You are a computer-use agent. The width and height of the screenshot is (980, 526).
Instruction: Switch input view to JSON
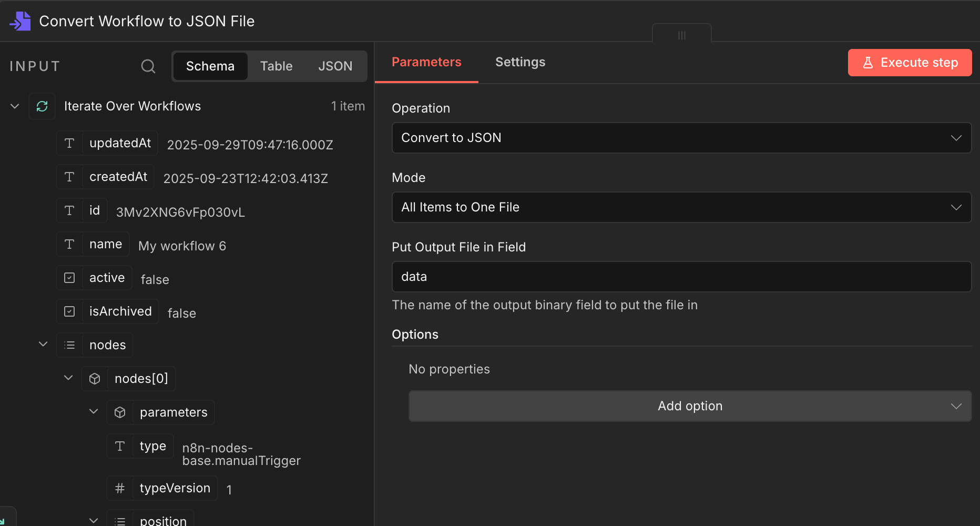pyautogui.click(x=335, y=66)
